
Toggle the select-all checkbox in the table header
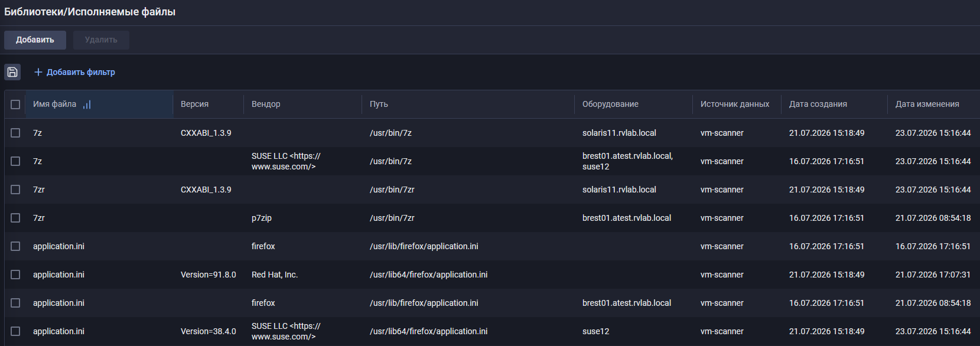pos(15,105)
